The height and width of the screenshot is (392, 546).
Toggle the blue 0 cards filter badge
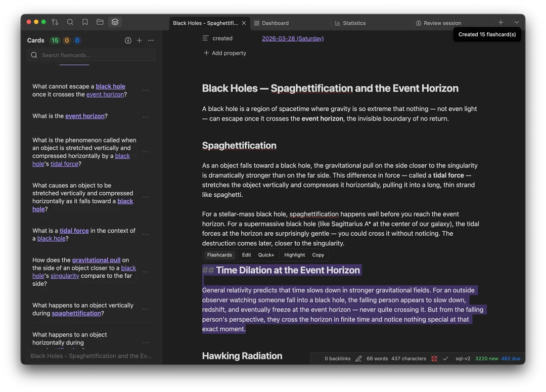77,40
